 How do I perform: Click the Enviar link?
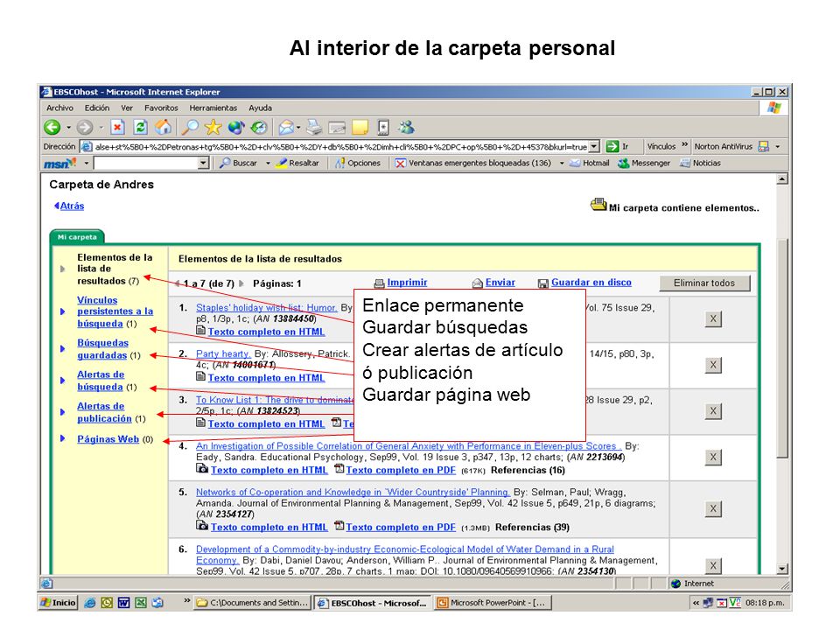[500, 283]
